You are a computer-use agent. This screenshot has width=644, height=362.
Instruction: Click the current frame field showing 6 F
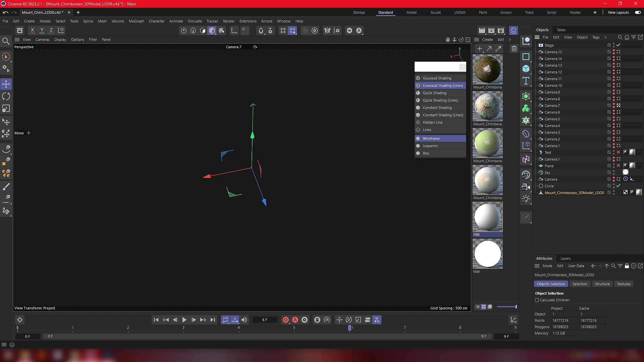coord(265,320)
